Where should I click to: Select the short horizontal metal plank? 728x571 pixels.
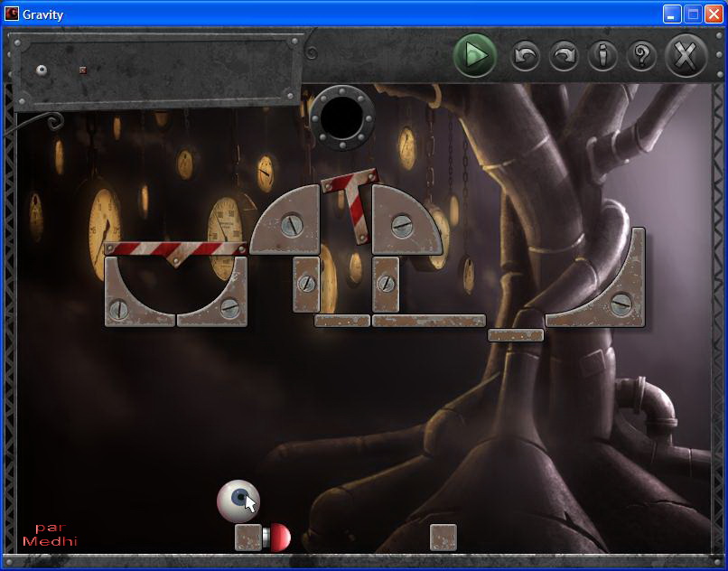pyautogui.click(x=342, y=321)
